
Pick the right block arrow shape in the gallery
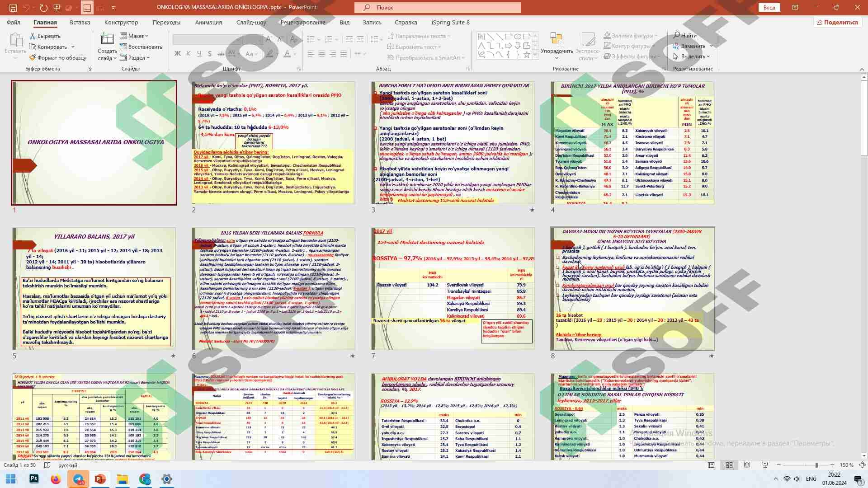pyautogui.click(x=509, y=46)
